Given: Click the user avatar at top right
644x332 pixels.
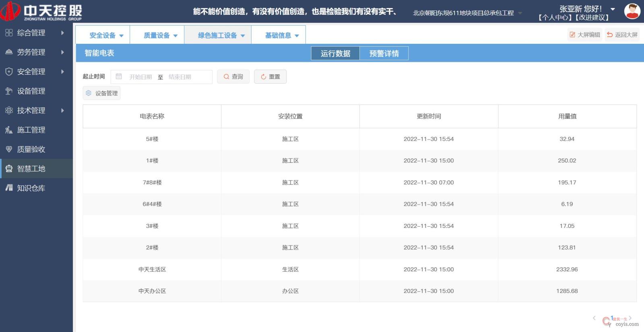Looking at the screenshot, I should point(632,11).
